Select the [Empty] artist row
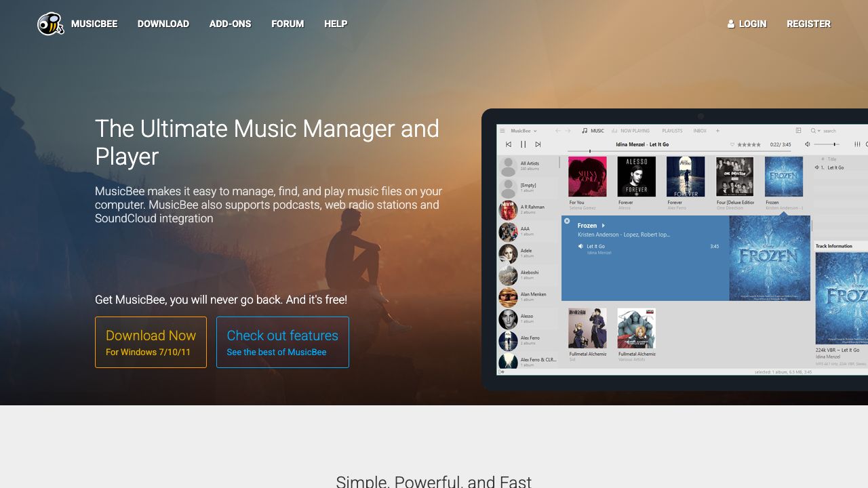Image resolution: width=868 pixels, height=488 pixels. [x=529, y=188]
